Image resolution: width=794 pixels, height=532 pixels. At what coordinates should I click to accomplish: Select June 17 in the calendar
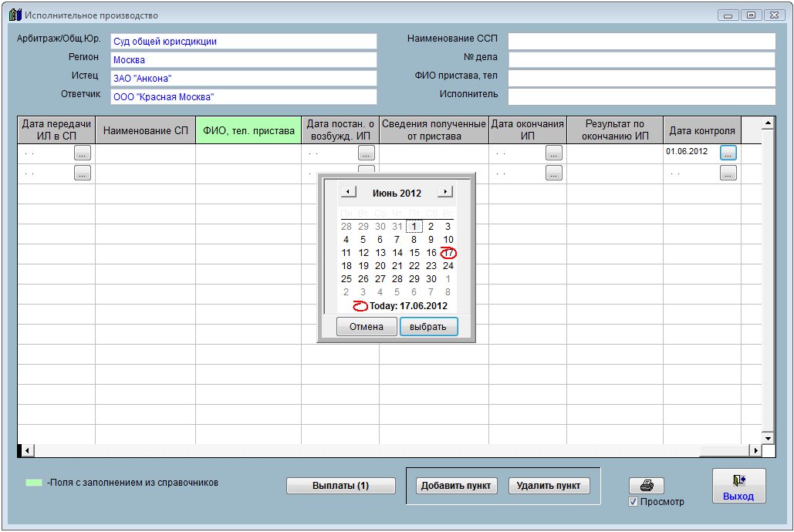coord(448,253)
